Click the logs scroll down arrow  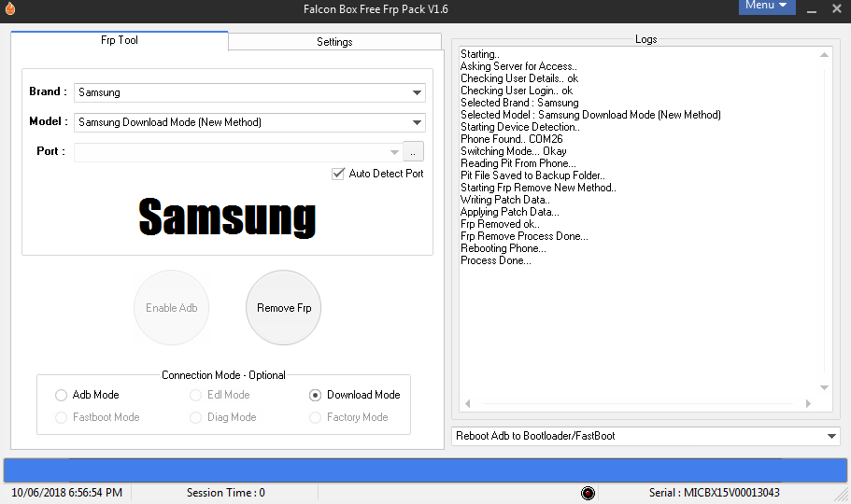point(824,387)
